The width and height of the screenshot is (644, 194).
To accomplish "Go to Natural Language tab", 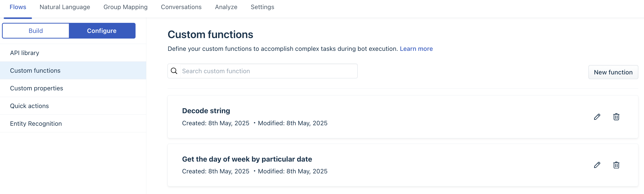I will 65,7.
